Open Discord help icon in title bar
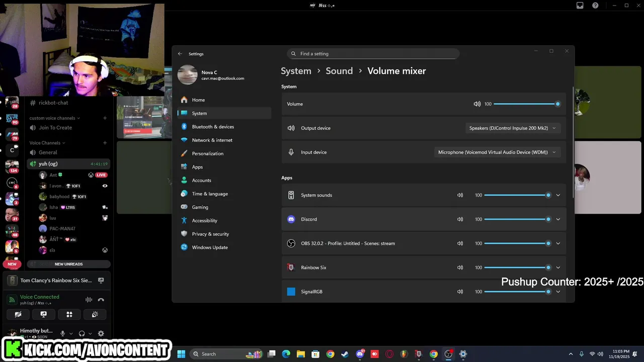 click(595, 6)
